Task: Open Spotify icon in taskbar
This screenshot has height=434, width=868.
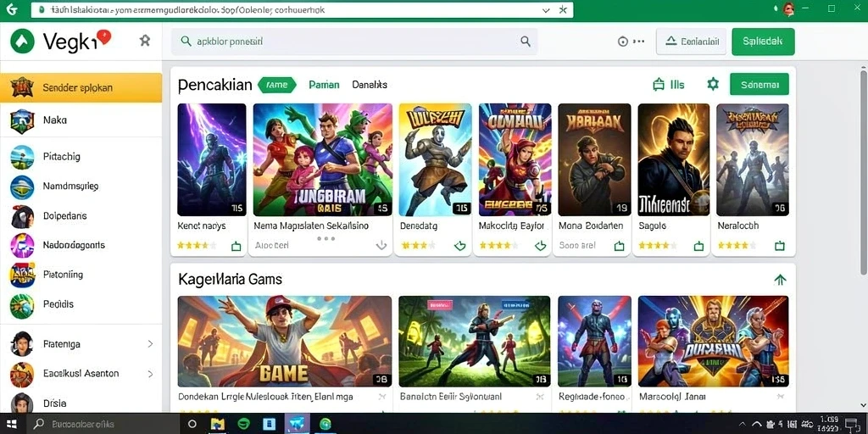Action: click(243, 424)
